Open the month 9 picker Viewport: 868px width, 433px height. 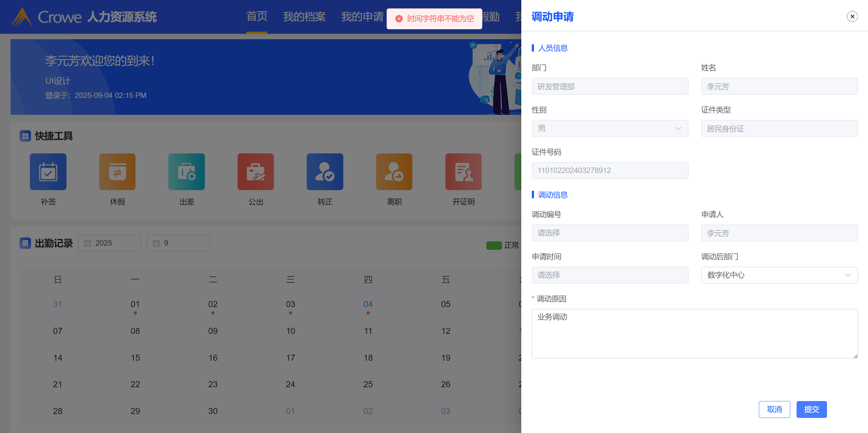(x=178, y=243)
